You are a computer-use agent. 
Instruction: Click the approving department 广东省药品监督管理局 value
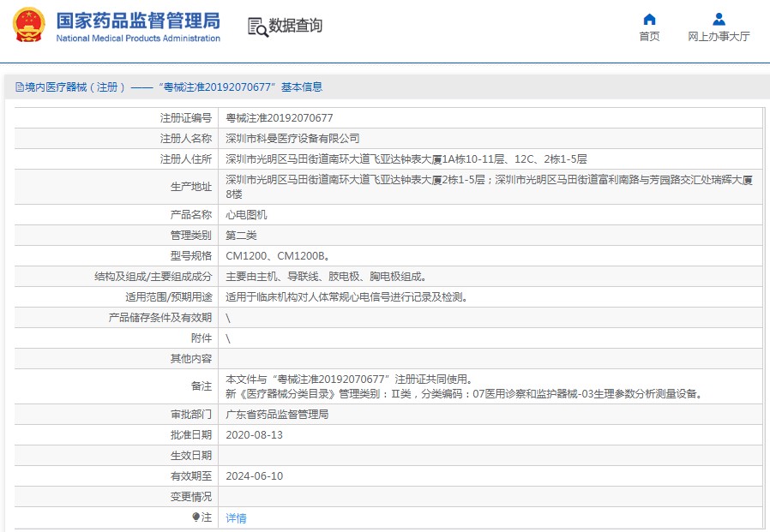[x=277, y=415]
